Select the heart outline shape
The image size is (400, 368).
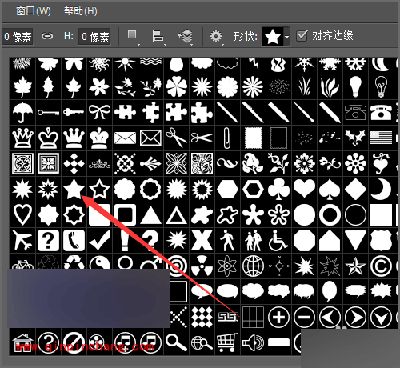23,215
